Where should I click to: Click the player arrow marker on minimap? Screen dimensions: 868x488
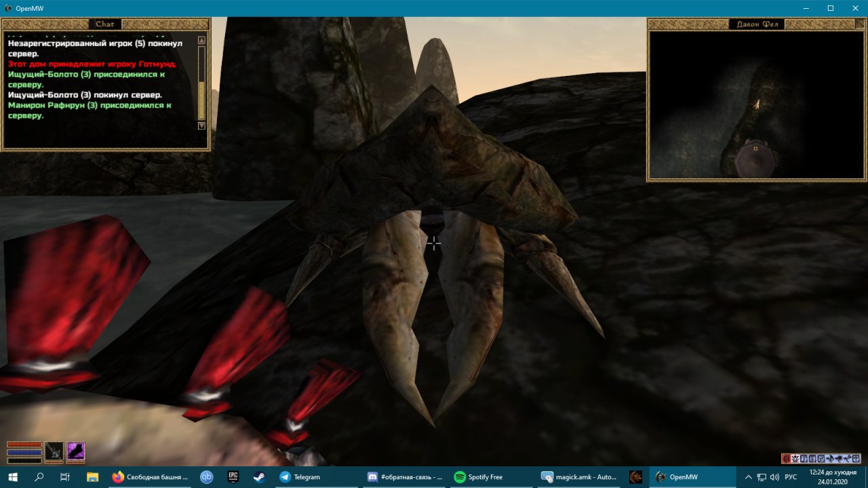[x=757, y=104]
